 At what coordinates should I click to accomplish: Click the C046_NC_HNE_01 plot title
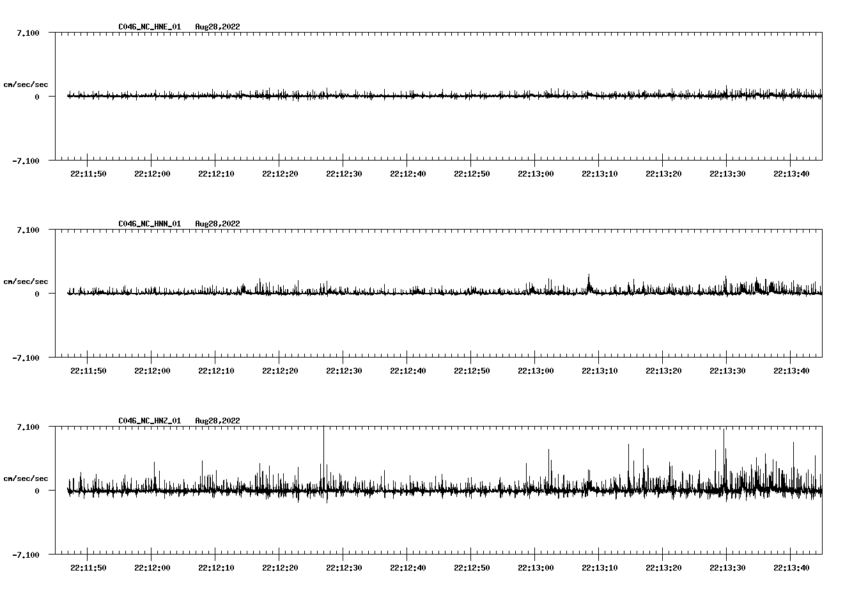click(x=150, y=27)
